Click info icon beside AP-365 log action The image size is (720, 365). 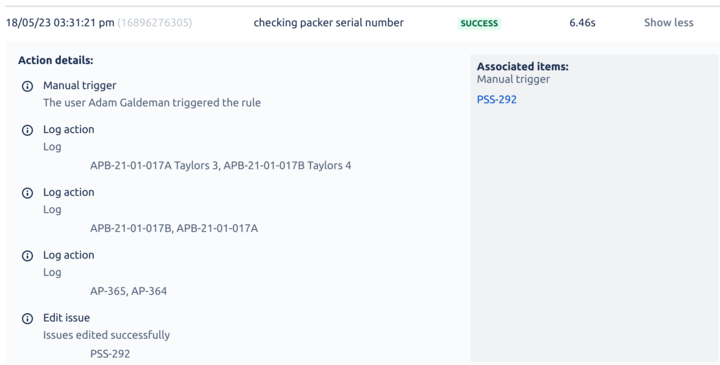28,256
